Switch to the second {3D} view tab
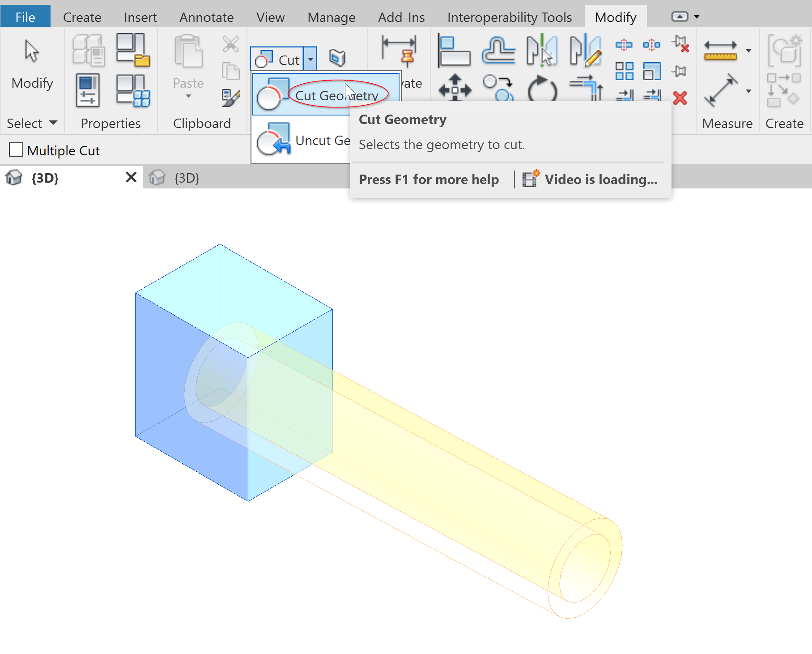Image resolution: width=812 pixels, height=654 pixels. pyautogui.click(x=187, y=178)
